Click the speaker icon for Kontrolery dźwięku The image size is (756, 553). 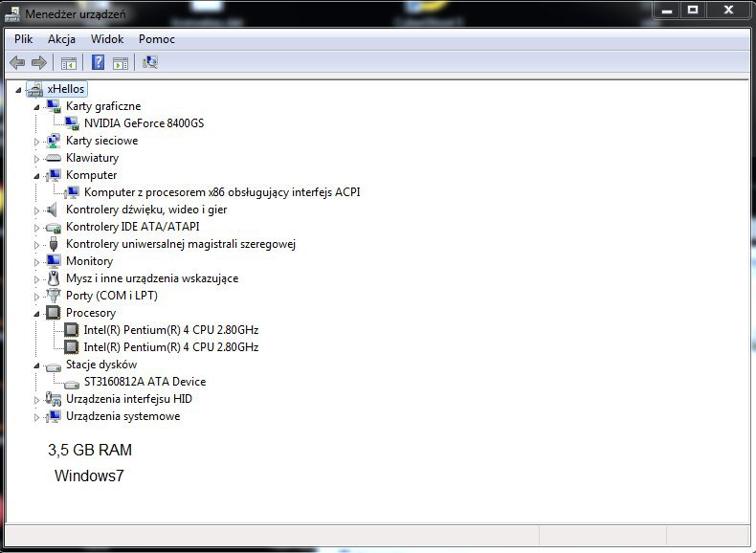point(52,210)
